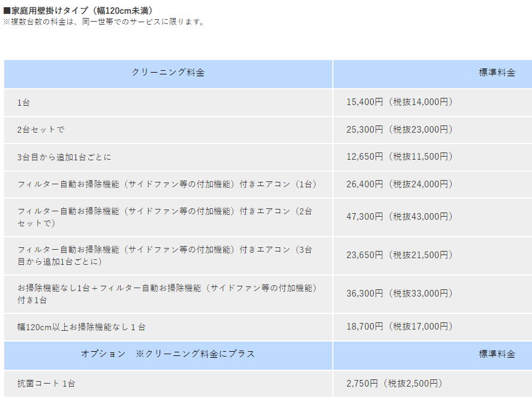Click the note about 複数台数の料金
The width and height of the screenshot is (532, 398).
coord(104,22)
